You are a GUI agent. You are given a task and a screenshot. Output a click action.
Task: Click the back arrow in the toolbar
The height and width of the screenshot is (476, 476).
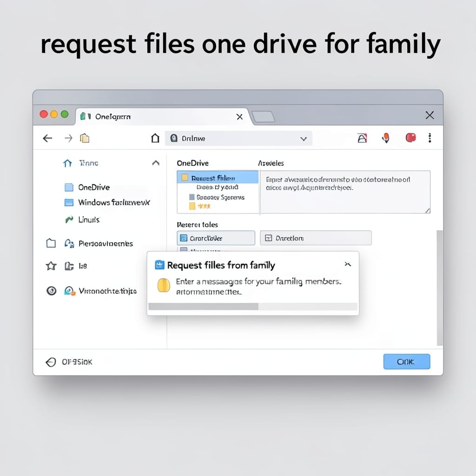coord(47,139)
